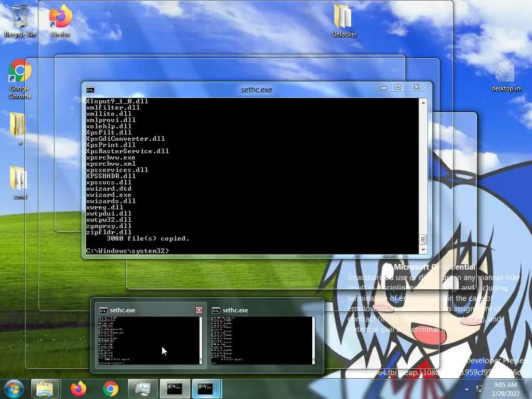Viewport: 532px width, 399px height.
Task: Click the line zipfldr.dll
Action: coord(109,232)
